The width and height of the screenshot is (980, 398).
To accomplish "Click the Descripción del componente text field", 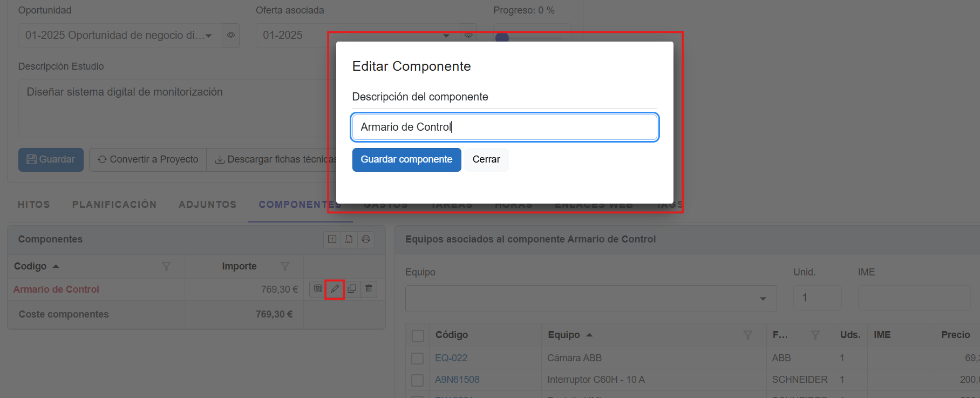I will (505, 127).
